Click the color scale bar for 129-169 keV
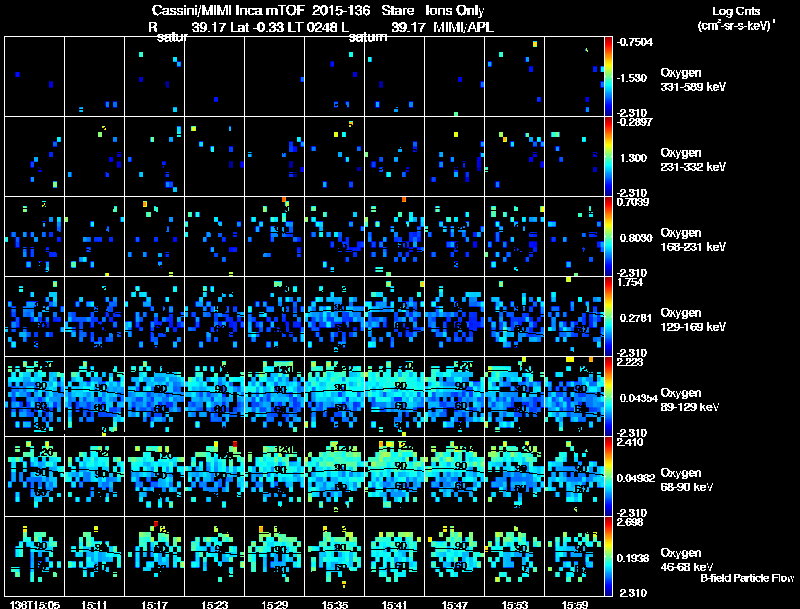Image resolution: width=800 pixels, height=609 pixels. (x=608, y=317)
